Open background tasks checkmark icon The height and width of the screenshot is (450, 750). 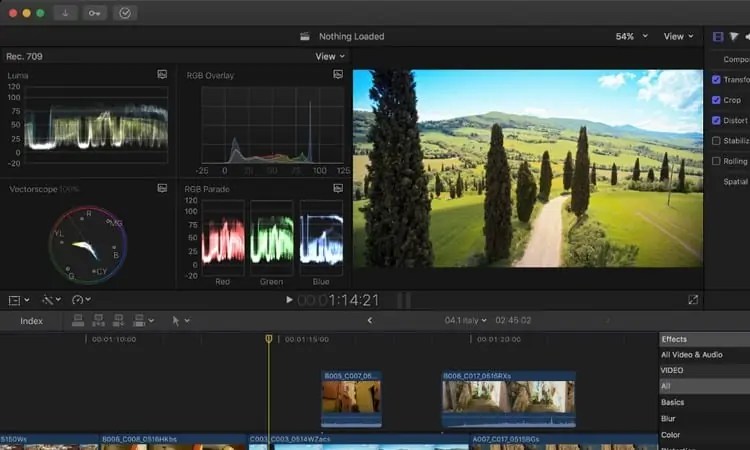pyautogui.click(x=125, y=13)
